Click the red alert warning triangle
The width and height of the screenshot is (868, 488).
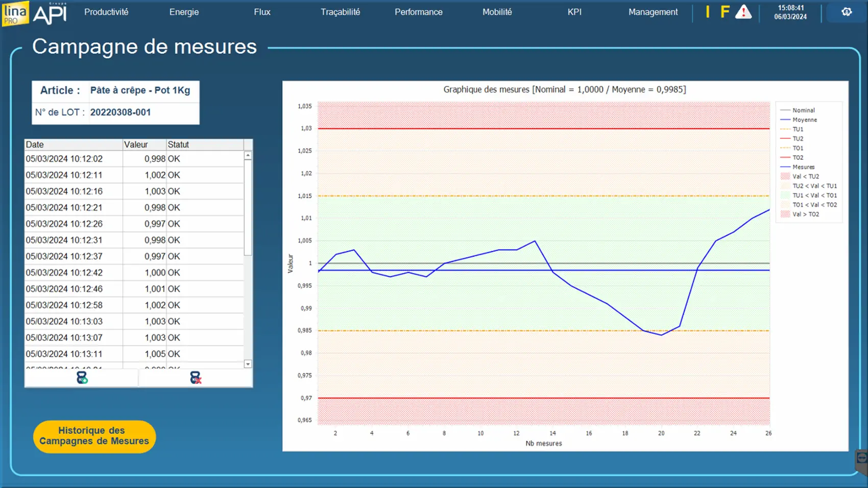(x=743, y=12)
